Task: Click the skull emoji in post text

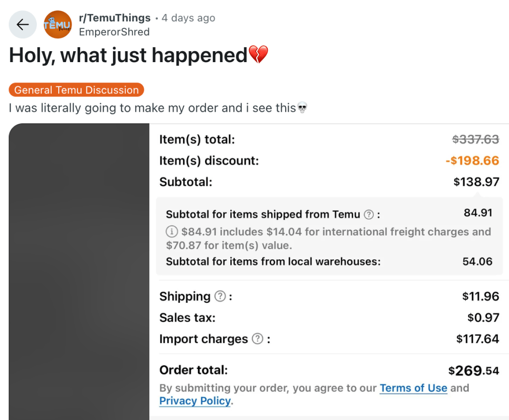Action: pyautogui.click(x=302, y=107)
